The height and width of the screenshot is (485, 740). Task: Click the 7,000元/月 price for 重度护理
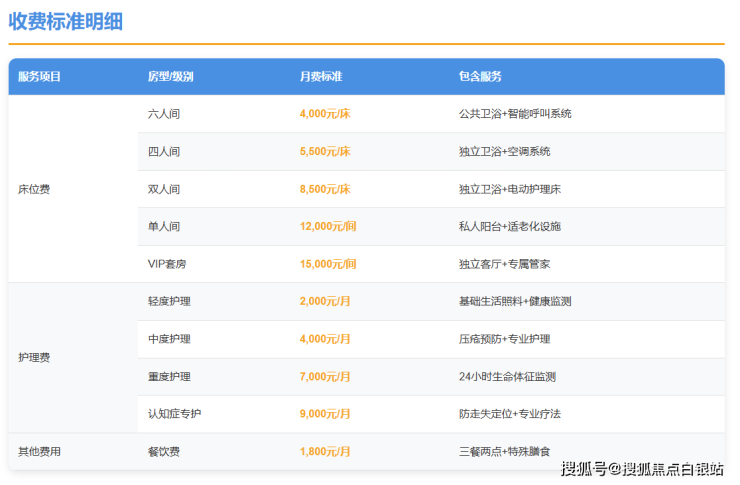pyautogui.click(x=325, y=377)
